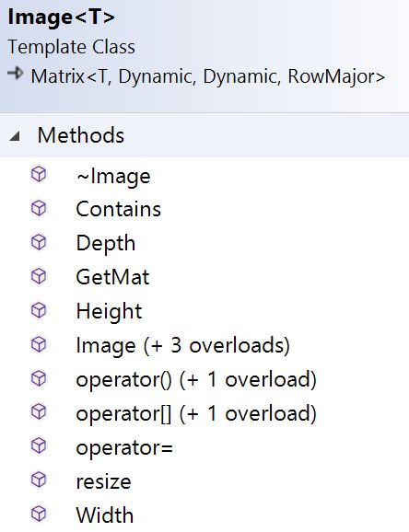Select the cube icon beside Height

[x=39, y=310]
